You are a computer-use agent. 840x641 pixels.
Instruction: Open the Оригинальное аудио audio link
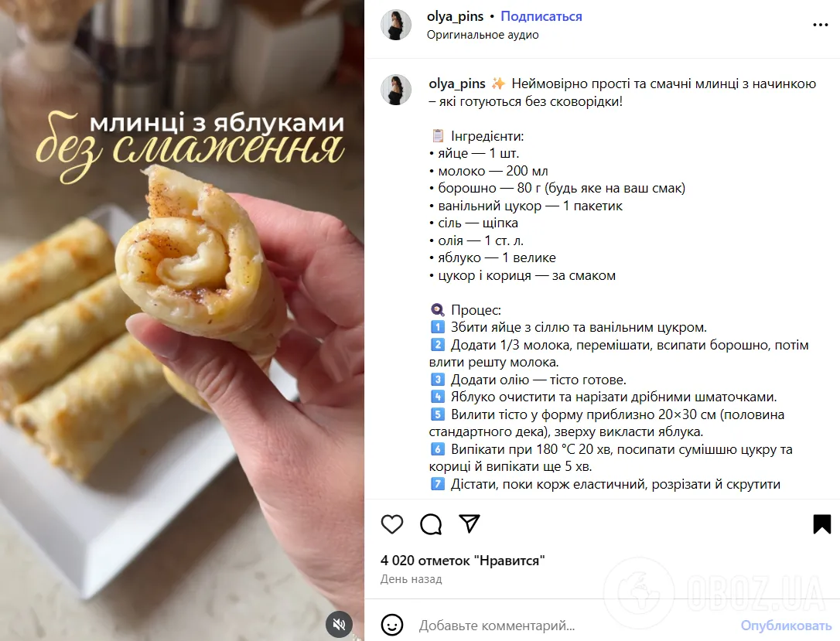483,35
